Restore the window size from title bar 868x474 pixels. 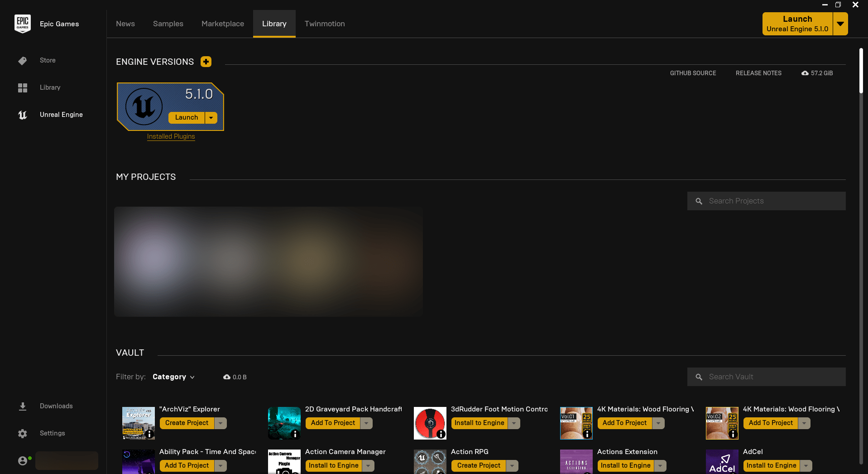pyautogui.click(x=838, y=5)
